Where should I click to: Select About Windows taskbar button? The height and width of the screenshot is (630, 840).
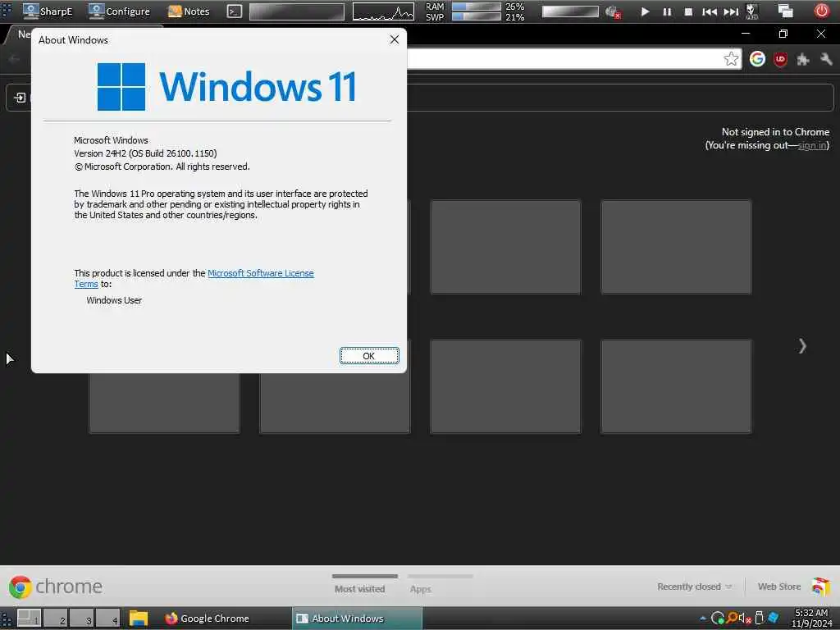[357, 619]
